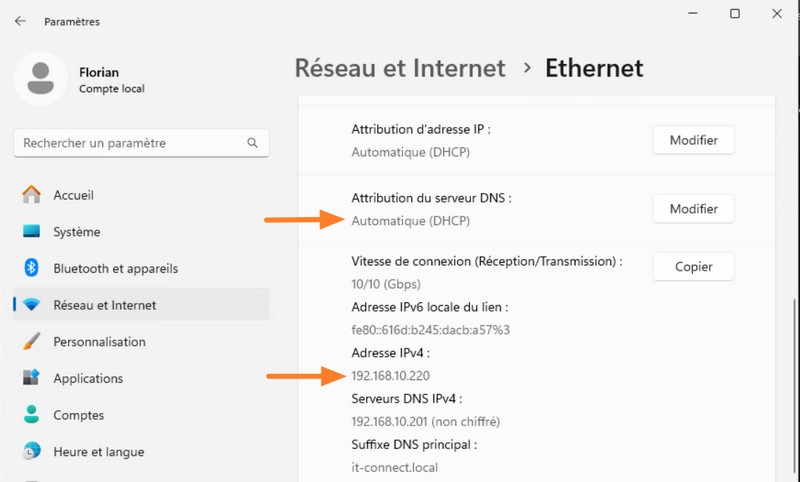Image resolution: width=800 pixels, height=482 pixels.
Task: Modify the IP address attribution
Action: (693, 140)
